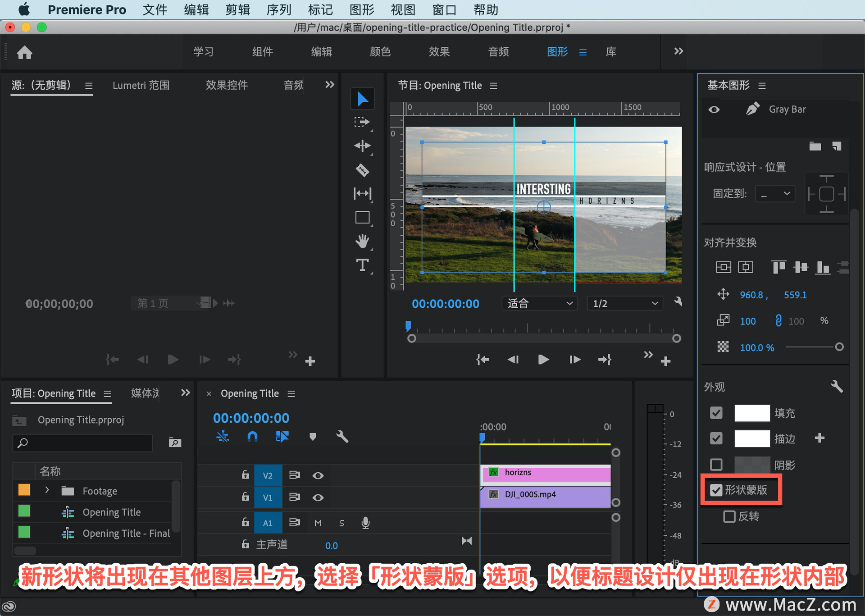Enable the 阴影 shadow checkbox
Image resolution: width=865 pixels, height=616 pixels.
click(x=716, y=465)
